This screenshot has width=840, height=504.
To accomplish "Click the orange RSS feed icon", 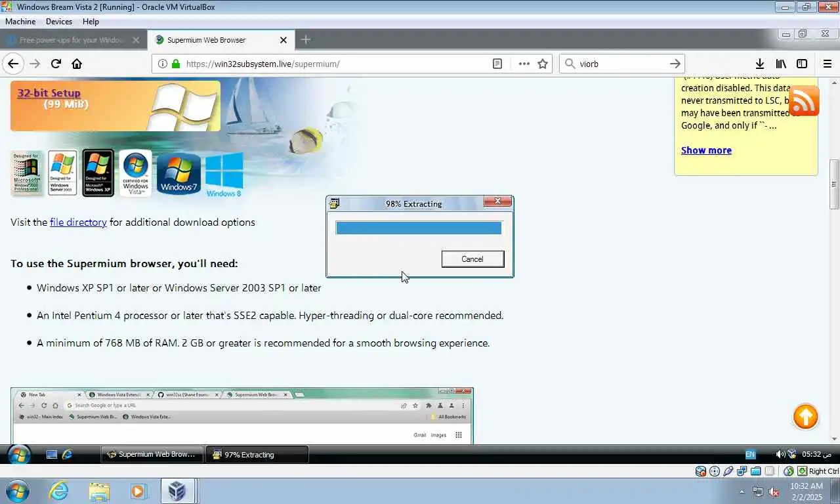I will pos(804,100).
